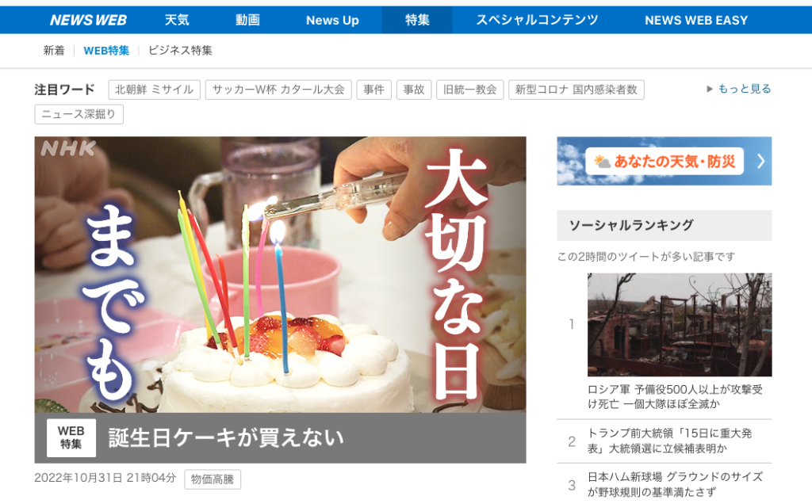Open the 動画 menu item

click(247, 20)
